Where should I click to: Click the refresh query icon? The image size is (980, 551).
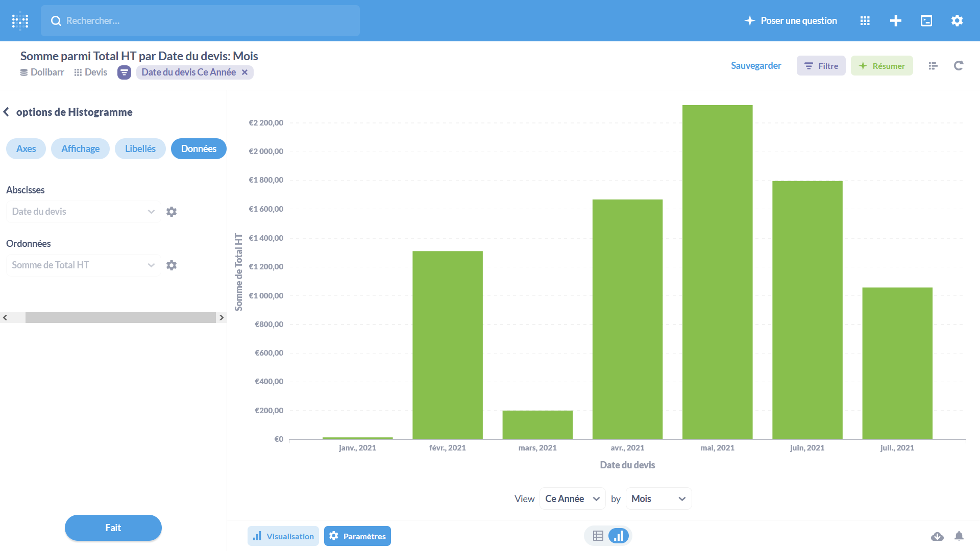tap(958, 66)
